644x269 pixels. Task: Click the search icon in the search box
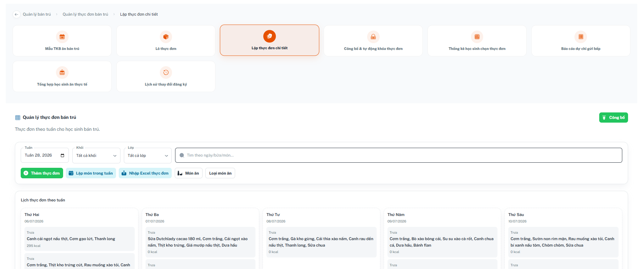point(182,155)
